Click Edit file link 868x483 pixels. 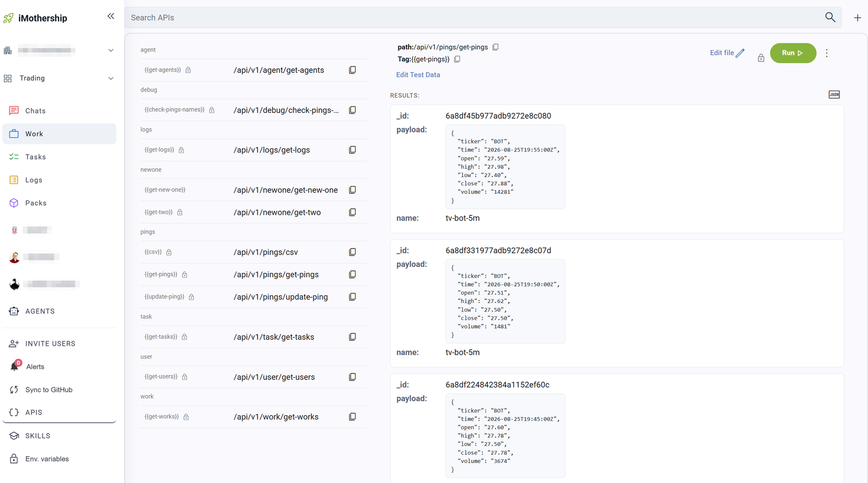(727, 53)
